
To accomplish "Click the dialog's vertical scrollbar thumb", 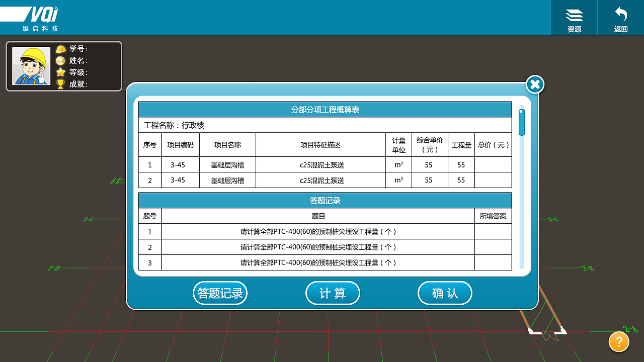I will click(x=522, y=122).
